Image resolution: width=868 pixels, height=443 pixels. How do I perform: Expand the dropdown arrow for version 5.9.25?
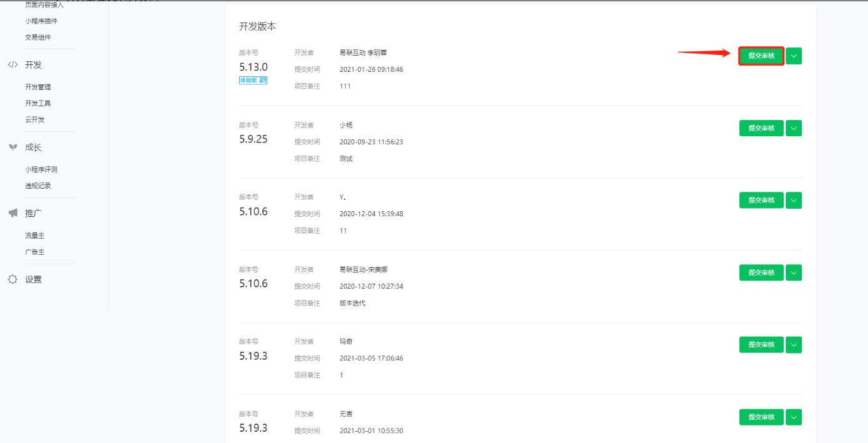pos(793,128)
